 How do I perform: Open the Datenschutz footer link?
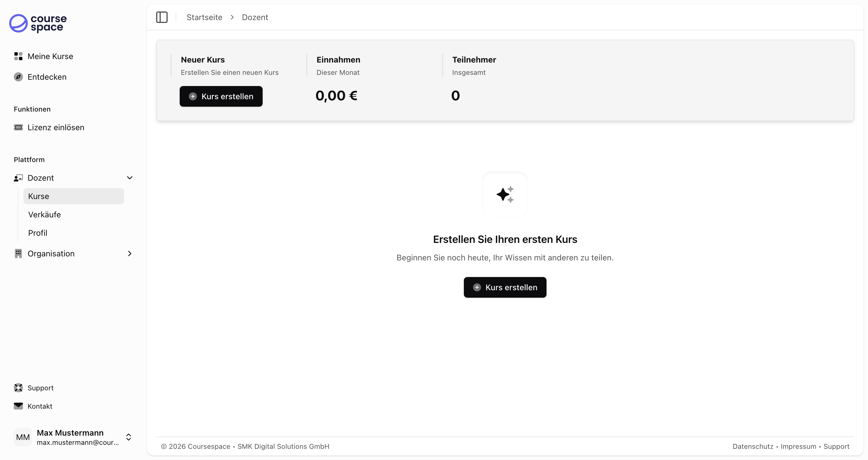[753, 446]
